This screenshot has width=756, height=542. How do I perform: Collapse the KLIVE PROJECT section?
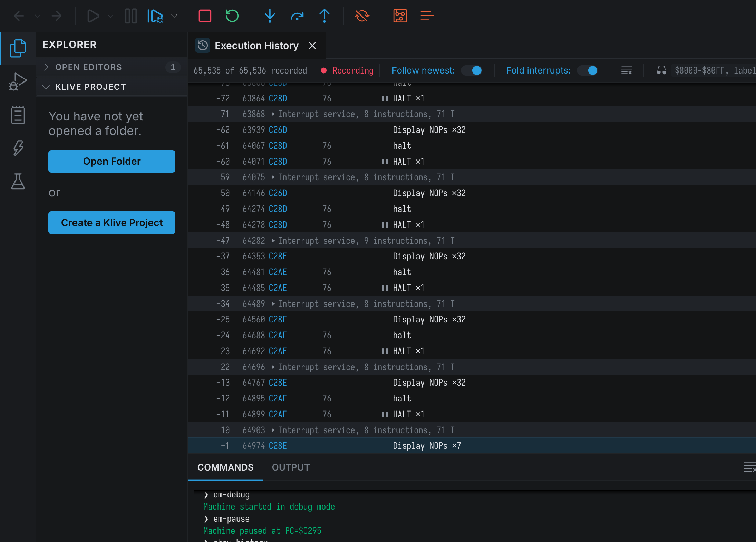tap(112, 87)
